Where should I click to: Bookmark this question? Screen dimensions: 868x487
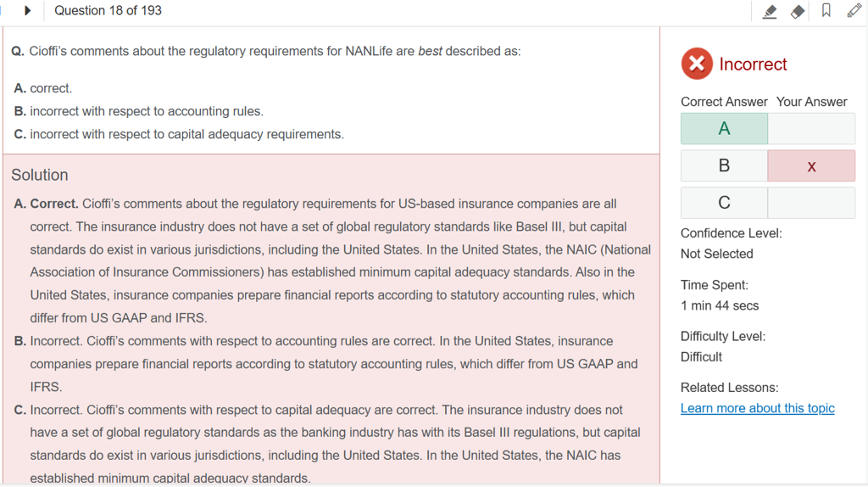826,11
